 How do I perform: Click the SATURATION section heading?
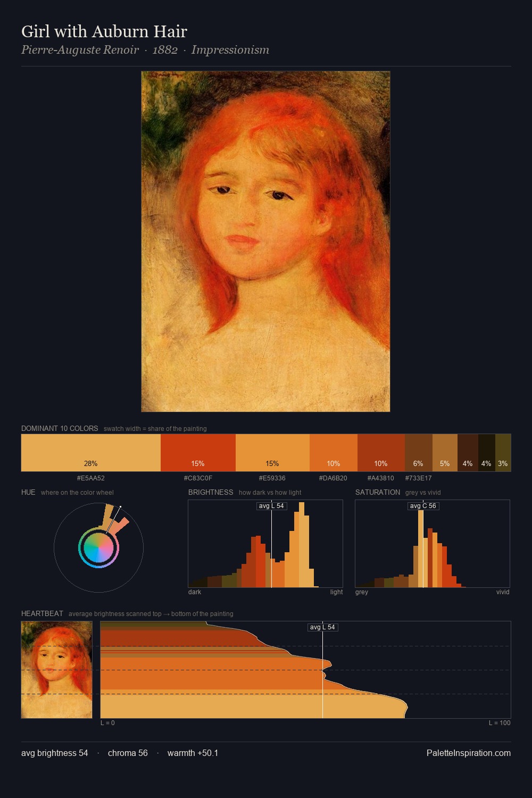tap(378, 492)
